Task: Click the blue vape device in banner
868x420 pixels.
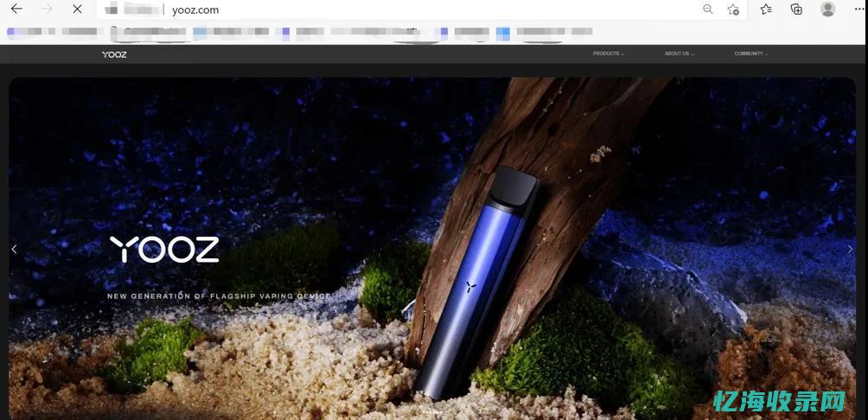Action: click(x=476, y=283)
